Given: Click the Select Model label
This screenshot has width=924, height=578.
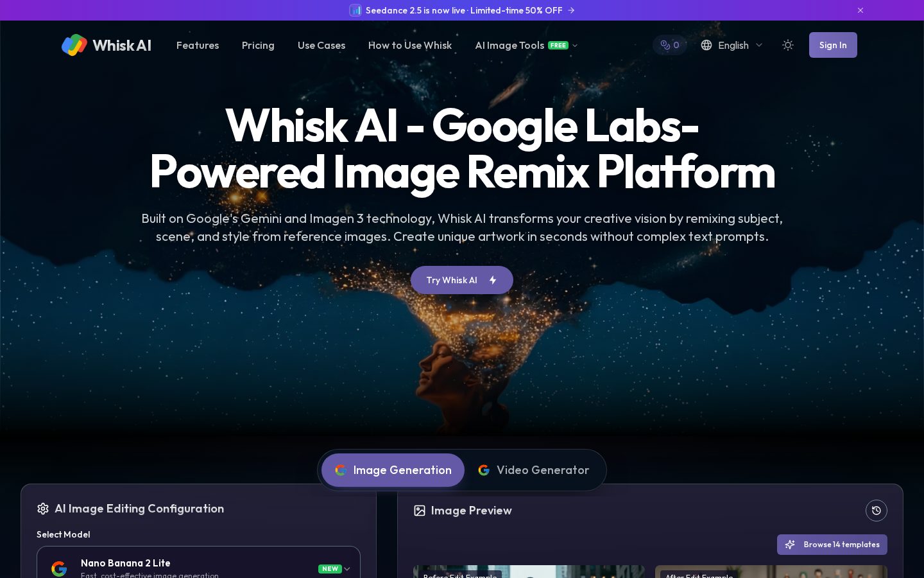Looking at the screenshot, I should coord(63,534).
